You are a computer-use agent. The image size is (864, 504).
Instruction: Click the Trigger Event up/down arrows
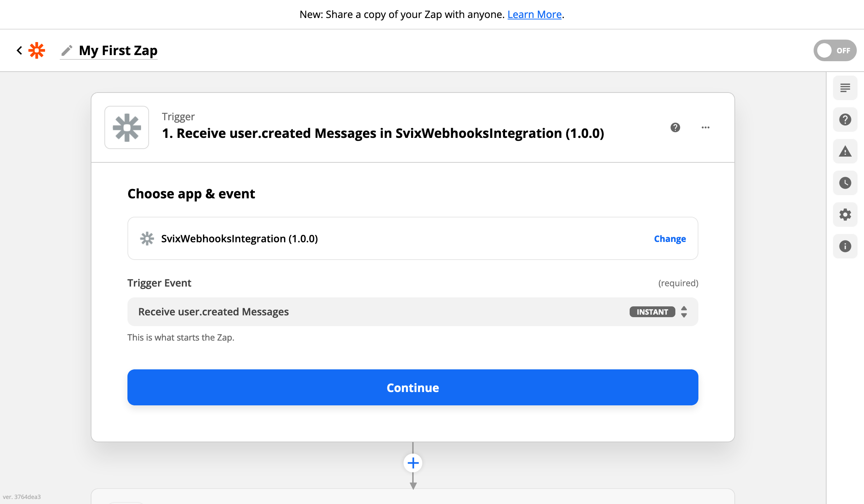click(x=684, y=312)
